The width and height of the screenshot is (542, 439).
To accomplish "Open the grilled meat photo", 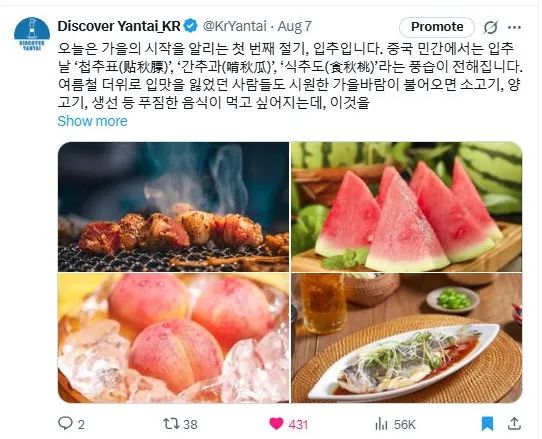I will click(173, 207).
